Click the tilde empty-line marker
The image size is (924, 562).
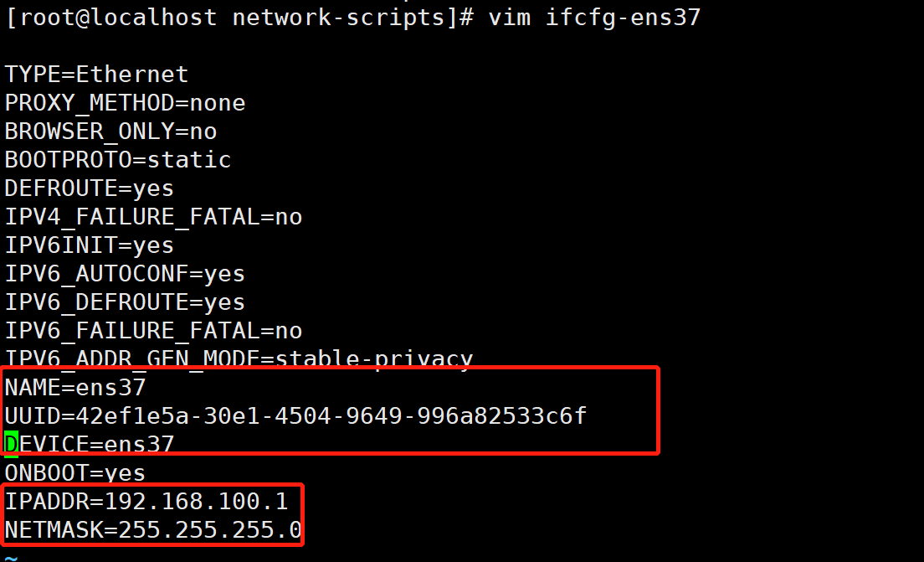click(10, 555)
